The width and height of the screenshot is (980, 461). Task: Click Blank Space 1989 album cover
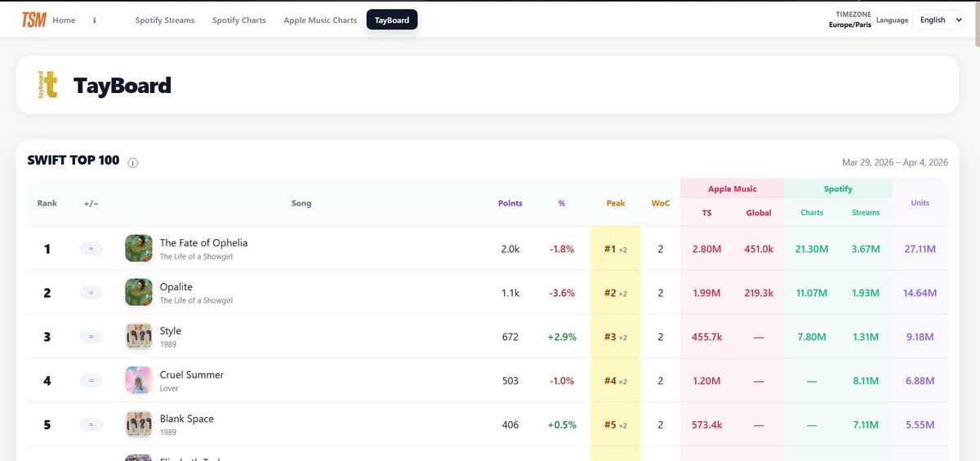(x=139, y=424)
